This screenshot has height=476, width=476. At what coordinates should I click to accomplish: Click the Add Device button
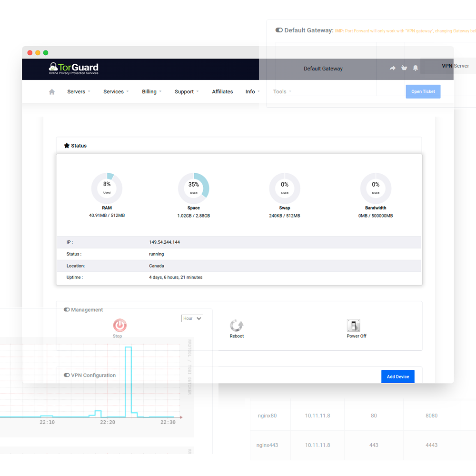398,376
